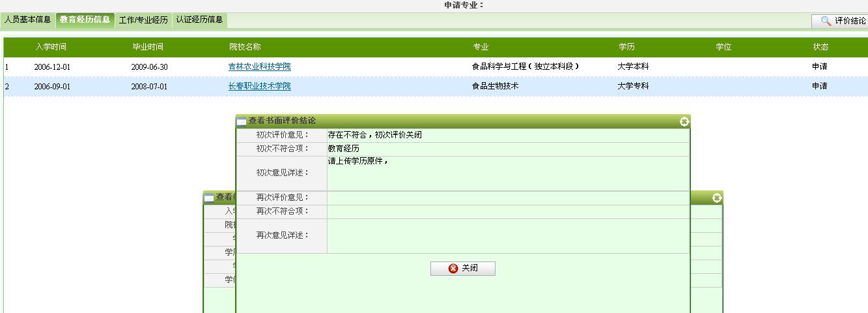Click 大学专科 cell
This screenshot has width=868, height=313.
tap(634, 86)
